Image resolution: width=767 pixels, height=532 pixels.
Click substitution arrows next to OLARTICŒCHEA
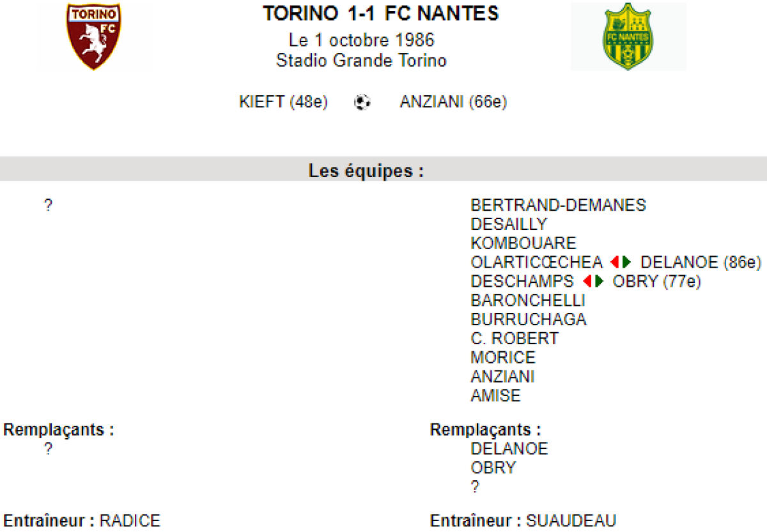621,262
